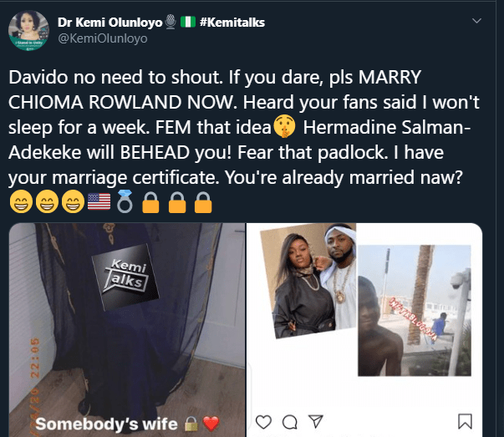Click the ring emoji in the tweet
Screen dimensions: 504x437
pos(125,204)
